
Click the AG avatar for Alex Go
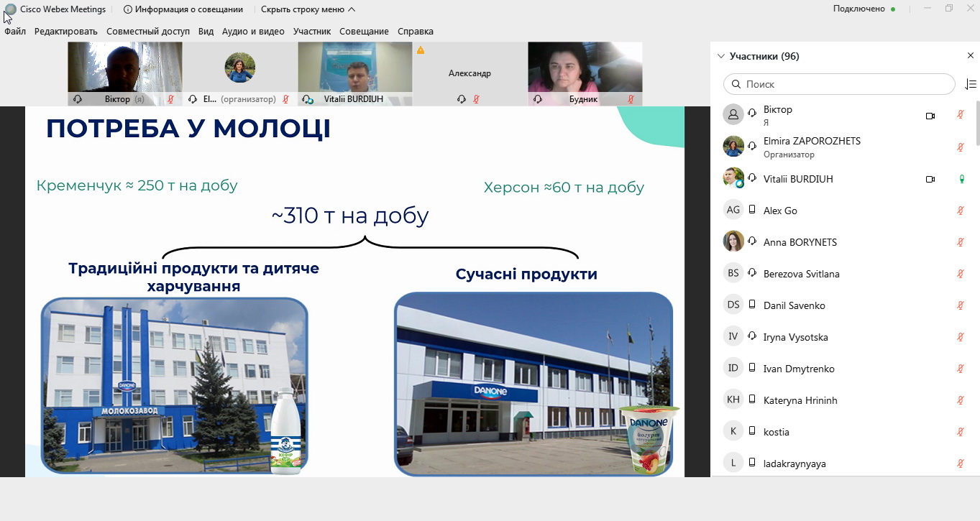[x=733, y=210]
